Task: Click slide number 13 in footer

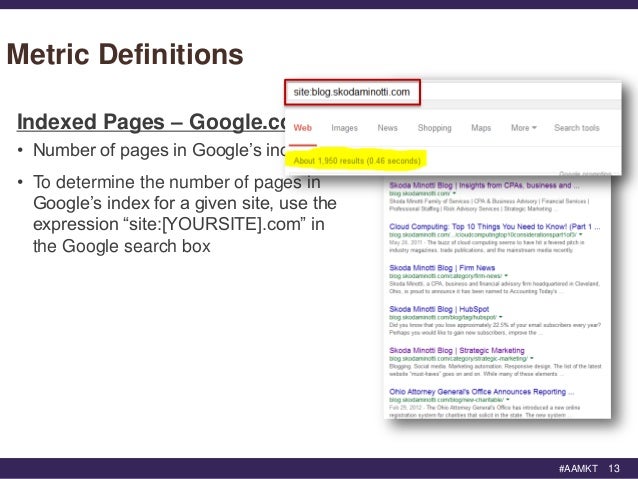Action: pyautogui.click(x=614, y=468)
